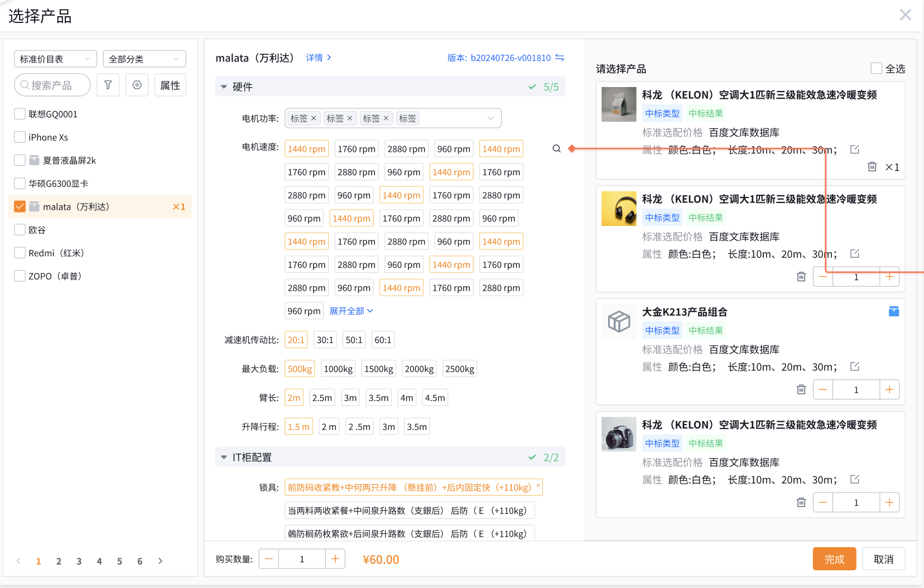
Task: Click the filter funnel icon
Action: [x=108, y=85]
